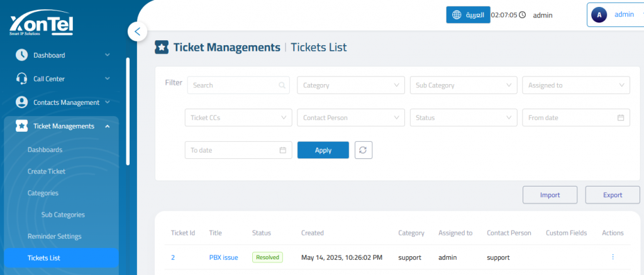Open actions menu for ticket 2
Viewport: 644px width, 275px height.
[x=613, y=257]
